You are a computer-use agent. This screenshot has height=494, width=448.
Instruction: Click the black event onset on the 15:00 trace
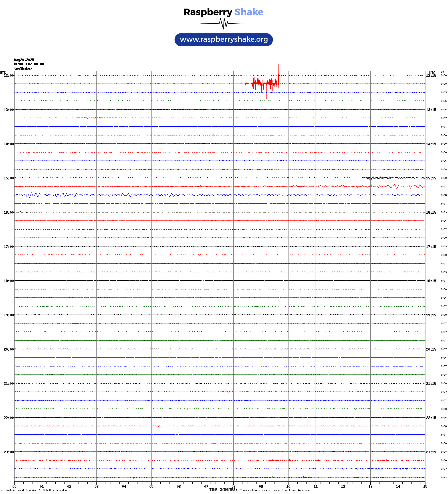[370, 178]
